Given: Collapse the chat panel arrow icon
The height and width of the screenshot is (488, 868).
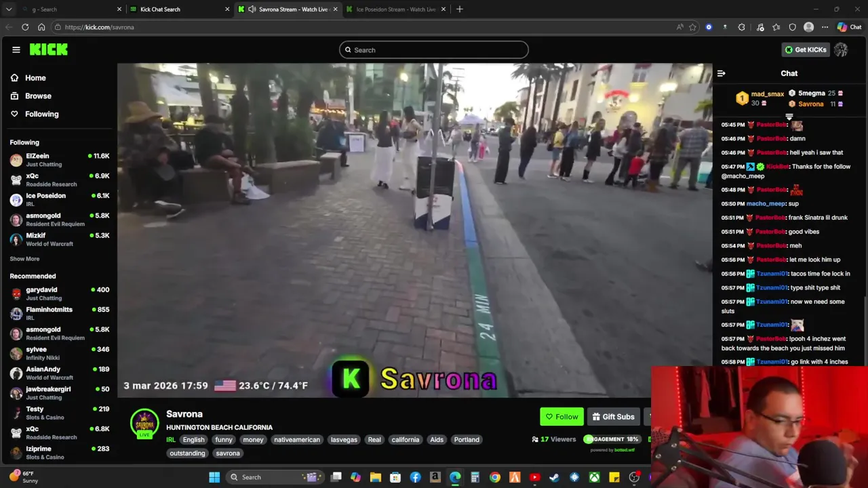Looking at the screenshot, I should click(722, 73).
